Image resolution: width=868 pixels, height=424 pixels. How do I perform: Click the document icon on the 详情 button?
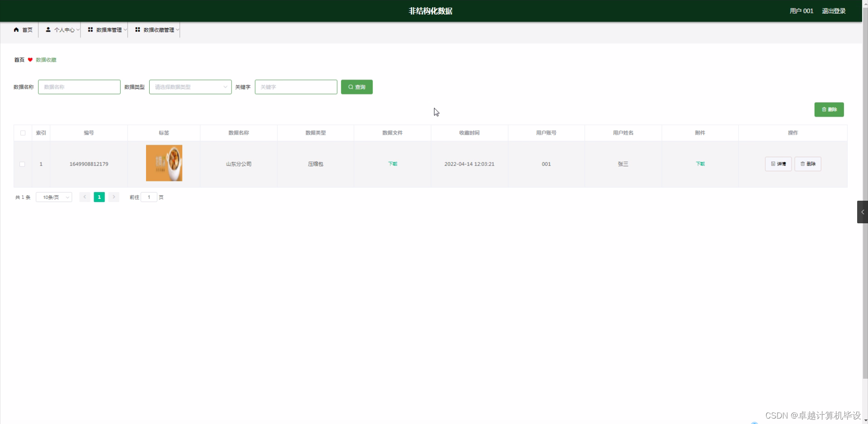click(773, 164)
